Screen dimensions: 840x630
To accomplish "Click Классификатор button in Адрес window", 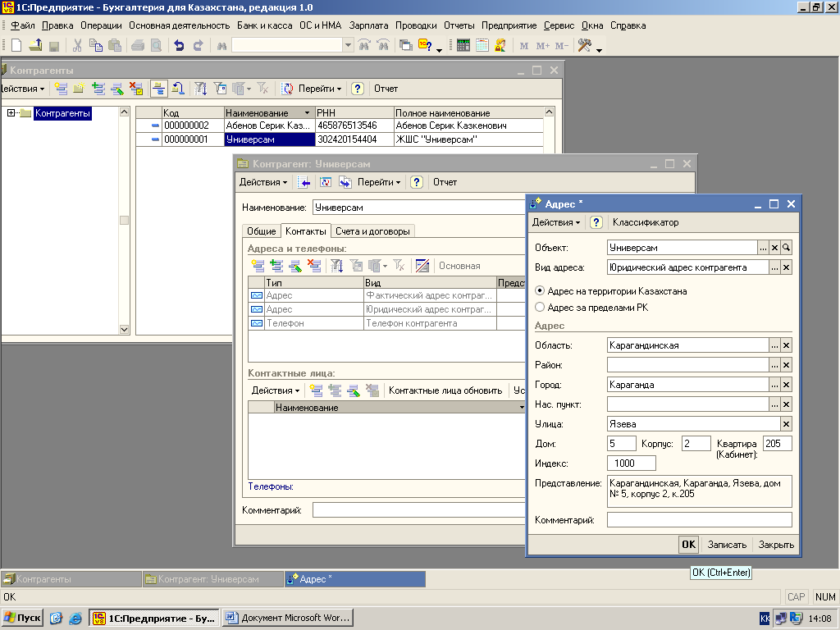I will coord(646,222).
